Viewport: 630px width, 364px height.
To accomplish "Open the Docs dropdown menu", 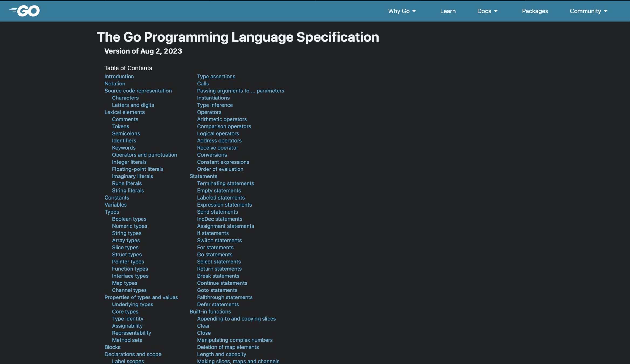I will (x=487, y=11).
